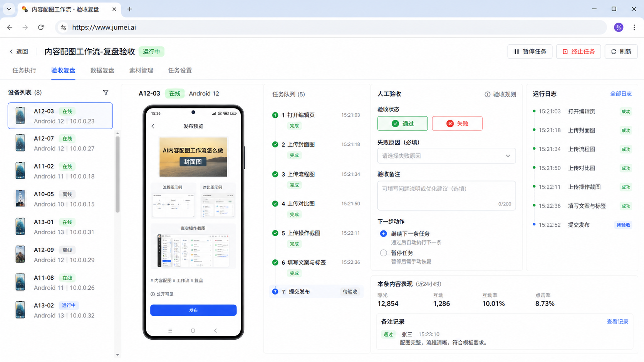The height and width of the screenshot is (362, 644).
Task: Select queue item 7 提交发布
Action: pos(317,292)
